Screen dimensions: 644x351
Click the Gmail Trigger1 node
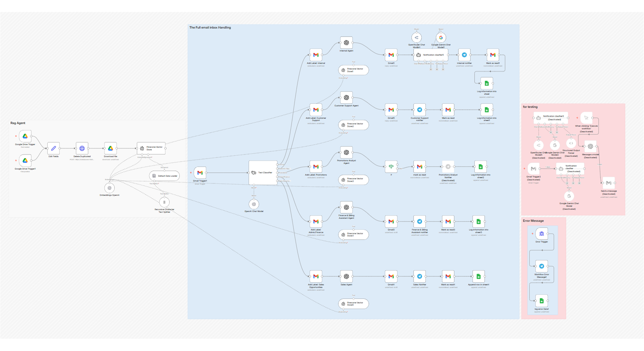pyautogui.click(x=200, y=173)
